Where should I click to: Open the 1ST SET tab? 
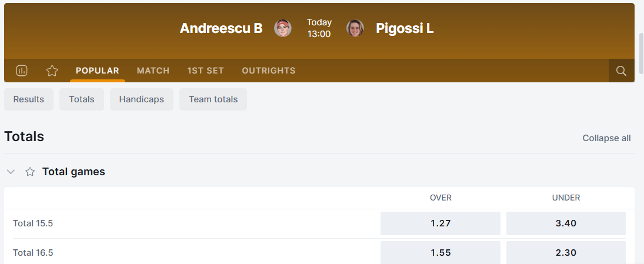point(205,71)
